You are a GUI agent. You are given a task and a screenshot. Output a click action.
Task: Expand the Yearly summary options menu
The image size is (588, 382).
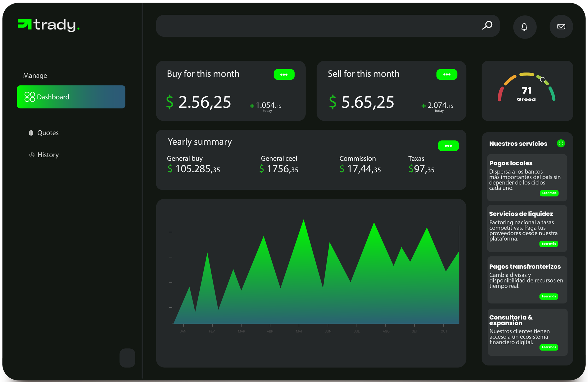tap(448, 146)
